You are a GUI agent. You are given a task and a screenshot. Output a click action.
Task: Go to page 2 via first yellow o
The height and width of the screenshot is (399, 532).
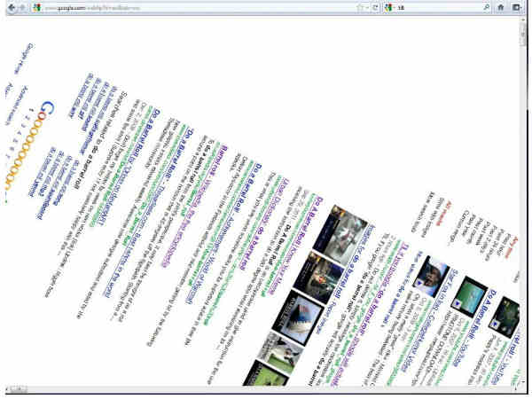(36, 124)
